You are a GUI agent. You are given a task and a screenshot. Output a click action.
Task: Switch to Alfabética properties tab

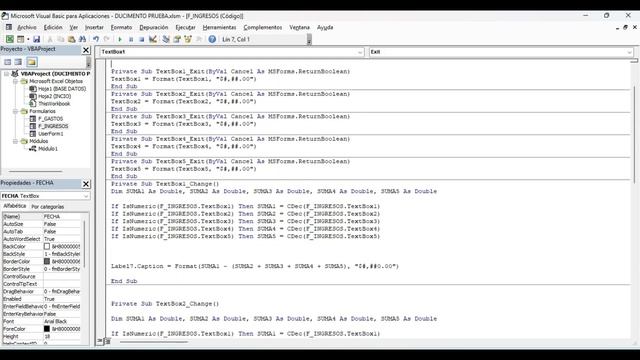tap(15, 206)
